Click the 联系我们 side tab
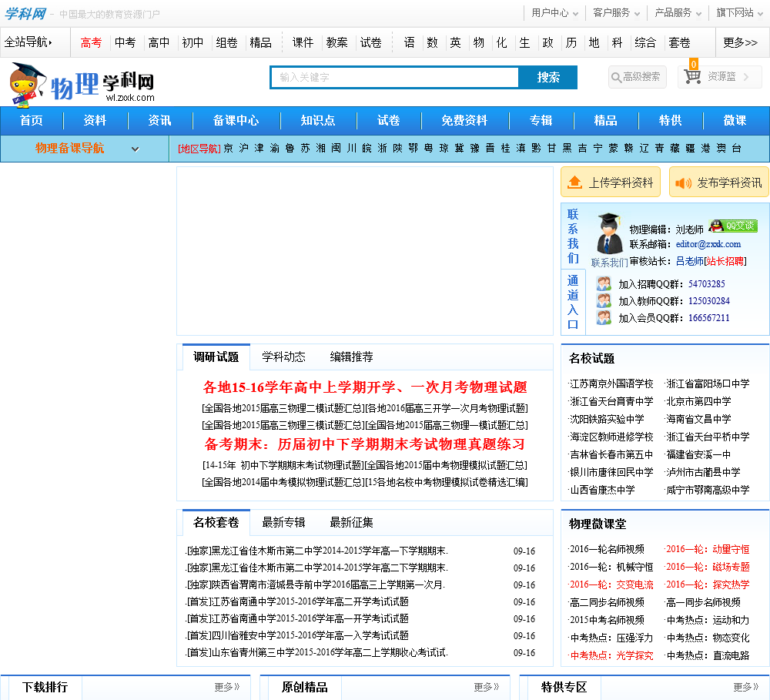Image resolution: width=770 pixels, height=700 pixels. [573, 236]
